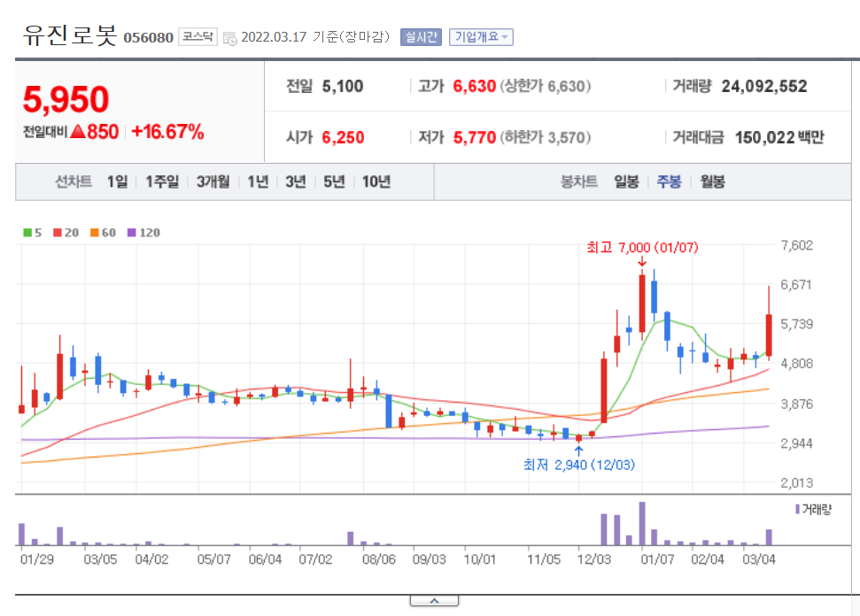Click the 최저 2,940 (12/03) low marker
Viewport: 860px width, 616px height.
(x=578, y=465)
